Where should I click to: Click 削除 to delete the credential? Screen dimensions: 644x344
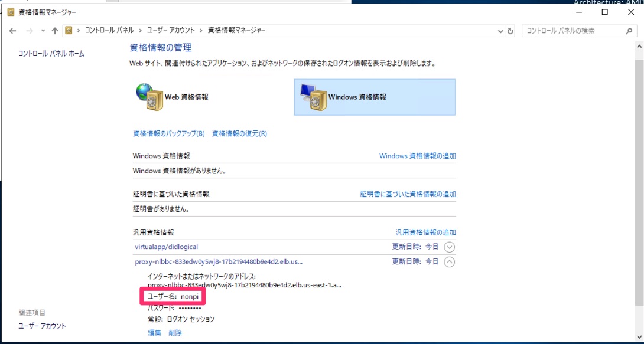175,333
